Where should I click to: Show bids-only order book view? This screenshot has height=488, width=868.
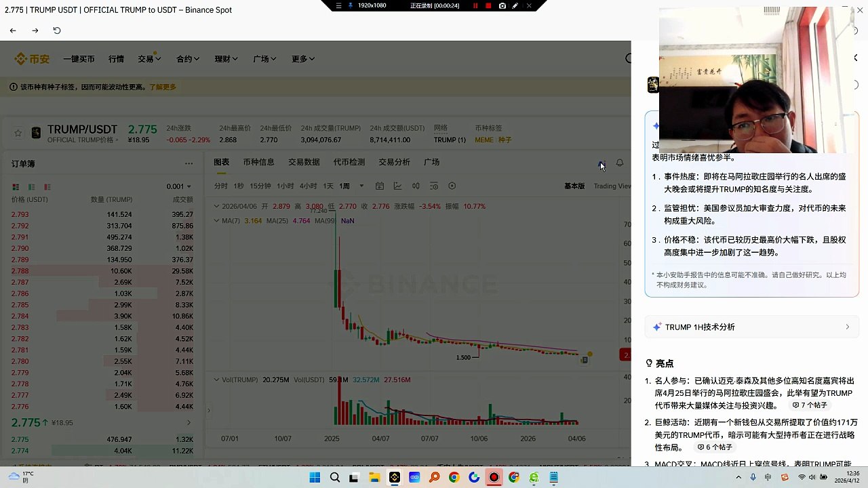click(31, 186)
